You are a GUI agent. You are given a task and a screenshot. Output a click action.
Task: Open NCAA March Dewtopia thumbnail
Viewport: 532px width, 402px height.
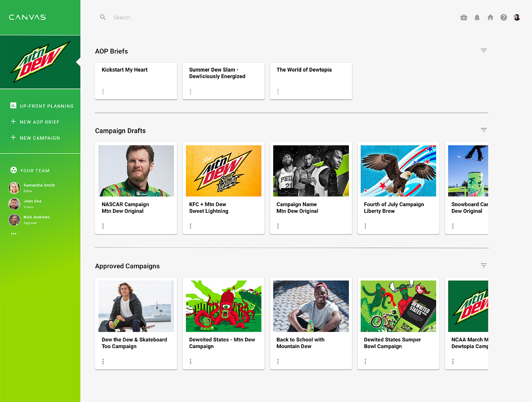click(x=468, y=306)
